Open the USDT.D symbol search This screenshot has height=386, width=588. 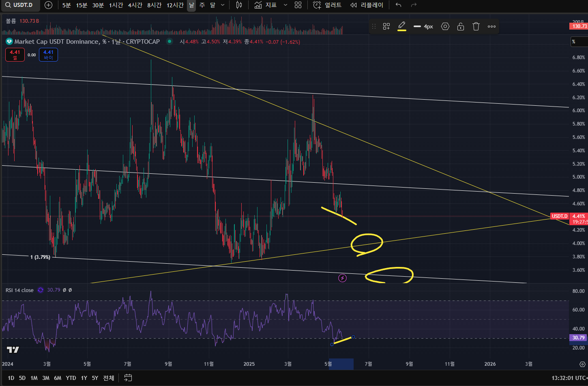(x=20, y=5)
